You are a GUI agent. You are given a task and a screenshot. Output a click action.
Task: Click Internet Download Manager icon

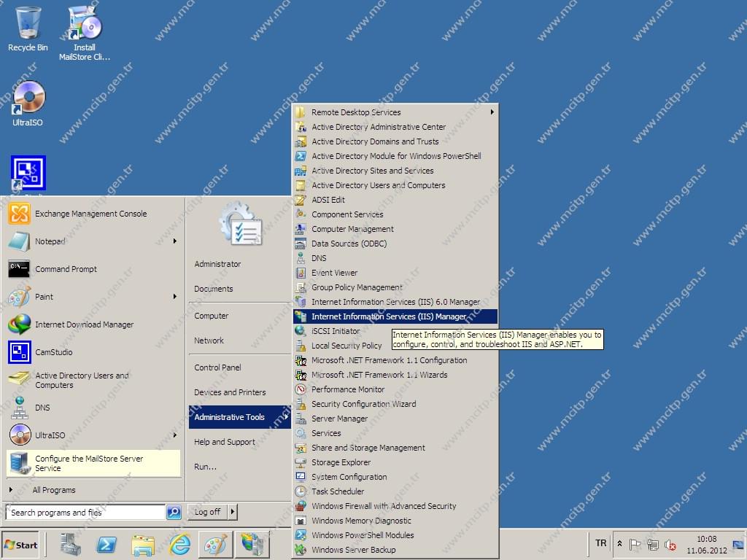click(20, 324)
